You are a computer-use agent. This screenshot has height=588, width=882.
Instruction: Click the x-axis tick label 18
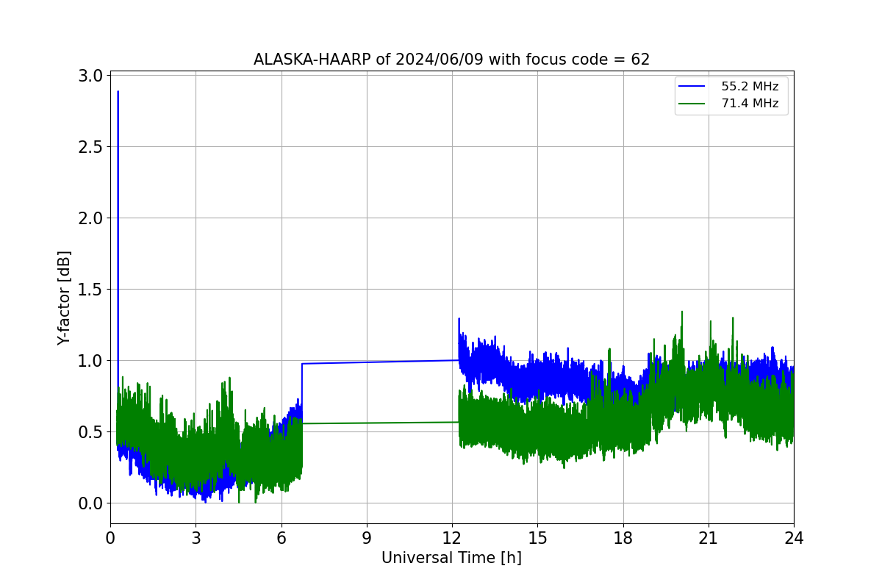623,538
